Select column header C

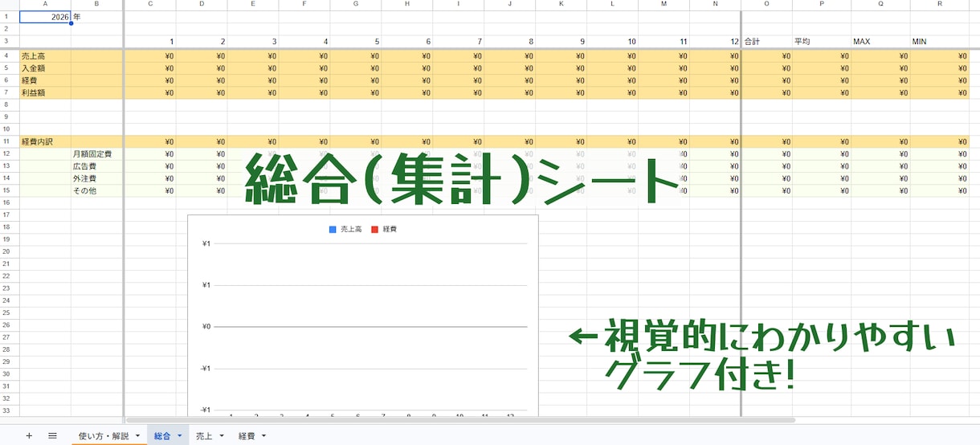tap(150, 5)
